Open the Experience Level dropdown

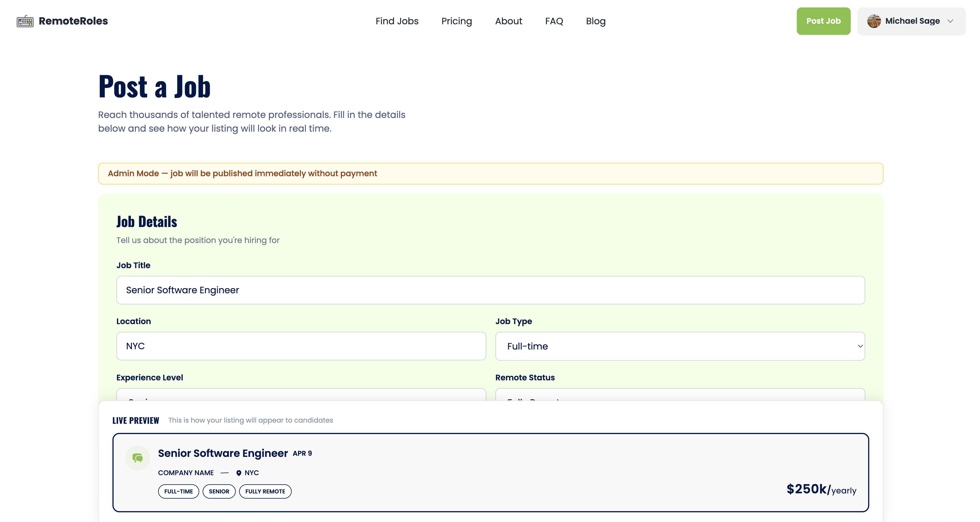[x=301, y=394]
